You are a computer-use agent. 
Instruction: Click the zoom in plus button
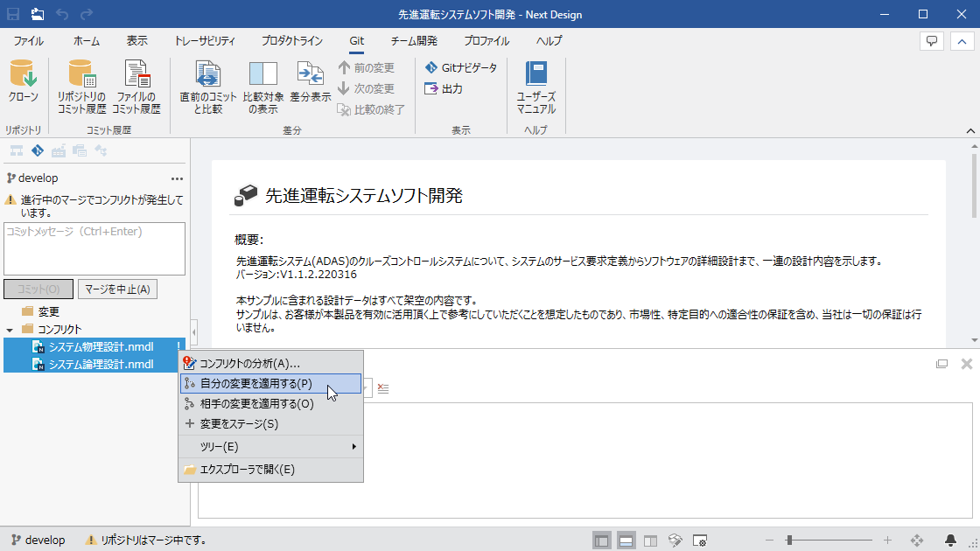887,540
